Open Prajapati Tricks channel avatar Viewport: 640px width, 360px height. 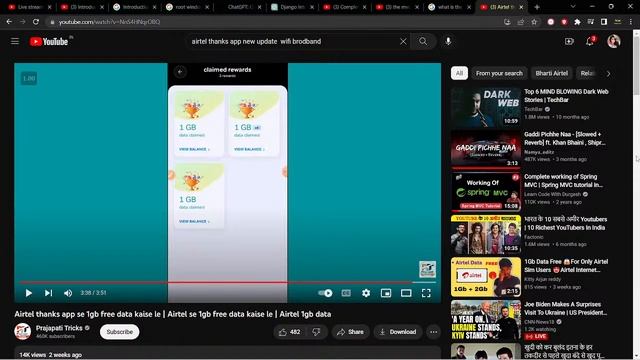23,331
